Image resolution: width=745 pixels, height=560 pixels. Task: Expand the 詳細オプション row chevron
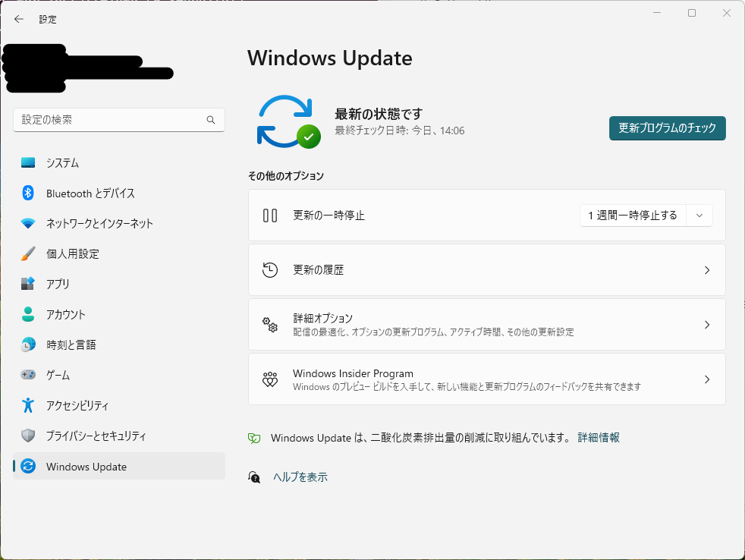tap(706, 325)
